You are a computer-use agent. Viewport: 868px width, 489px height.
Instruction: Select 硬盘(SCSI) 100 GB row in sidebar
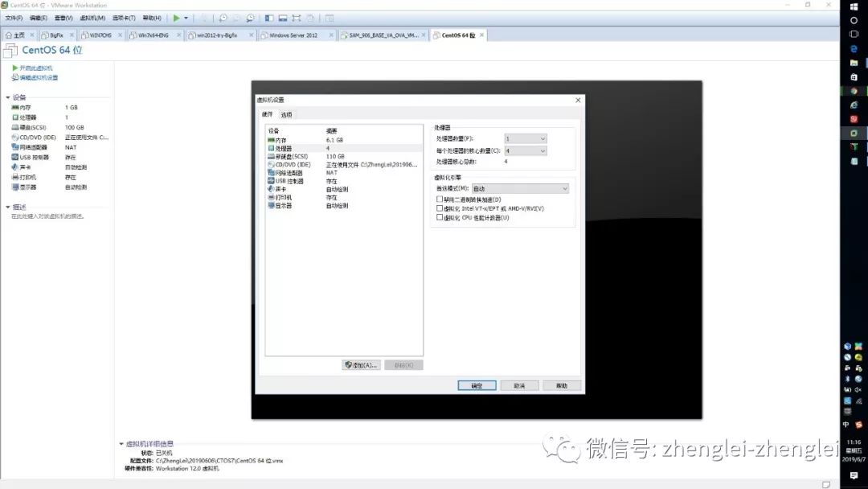[x=59, y=127]
